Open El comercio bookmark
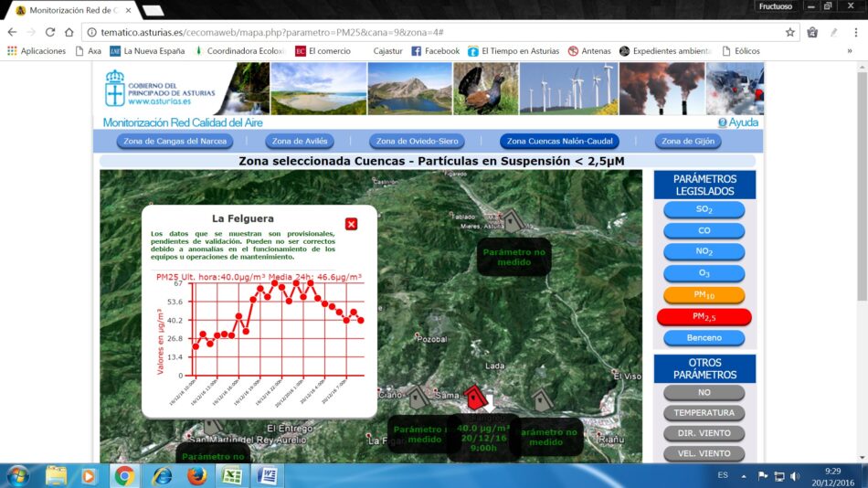 coord(323,51)
